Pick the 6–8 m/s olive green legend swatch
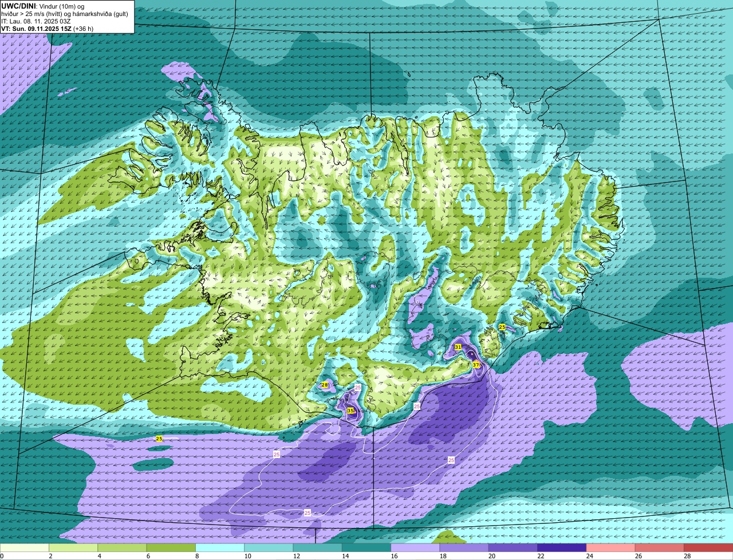 point(171,548)
